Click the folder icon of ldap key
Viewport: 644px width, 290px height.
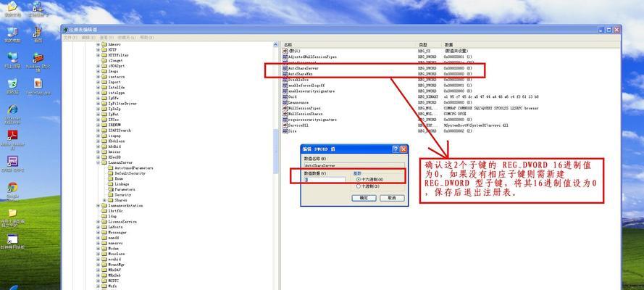coord(104,216)
